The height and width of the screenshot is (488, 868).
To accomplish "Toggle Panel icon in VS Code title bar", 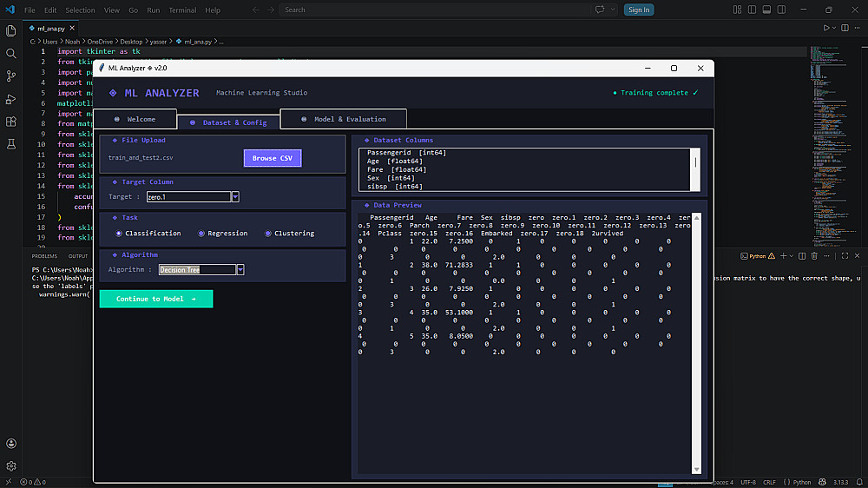I will [766, 10].
